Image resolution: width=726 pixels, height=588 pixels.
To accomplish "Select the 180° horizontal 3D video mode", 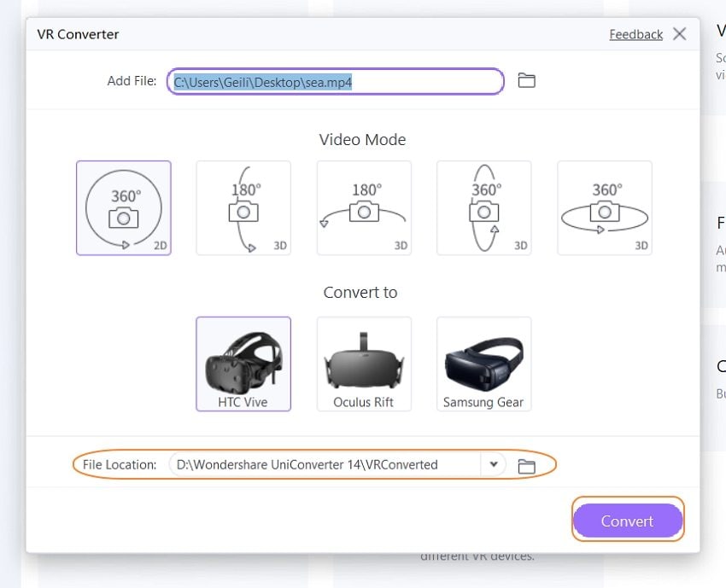I will tap(364, 207).
